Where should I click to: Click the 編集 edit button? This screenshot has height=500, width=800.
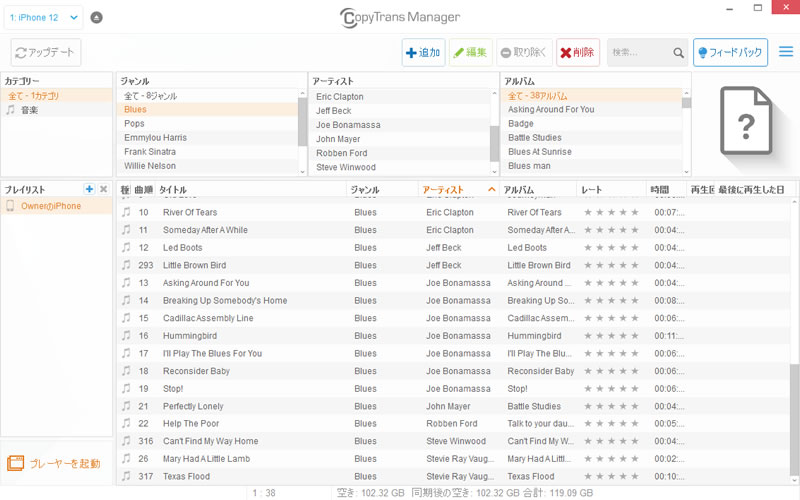tap(470, 52)
